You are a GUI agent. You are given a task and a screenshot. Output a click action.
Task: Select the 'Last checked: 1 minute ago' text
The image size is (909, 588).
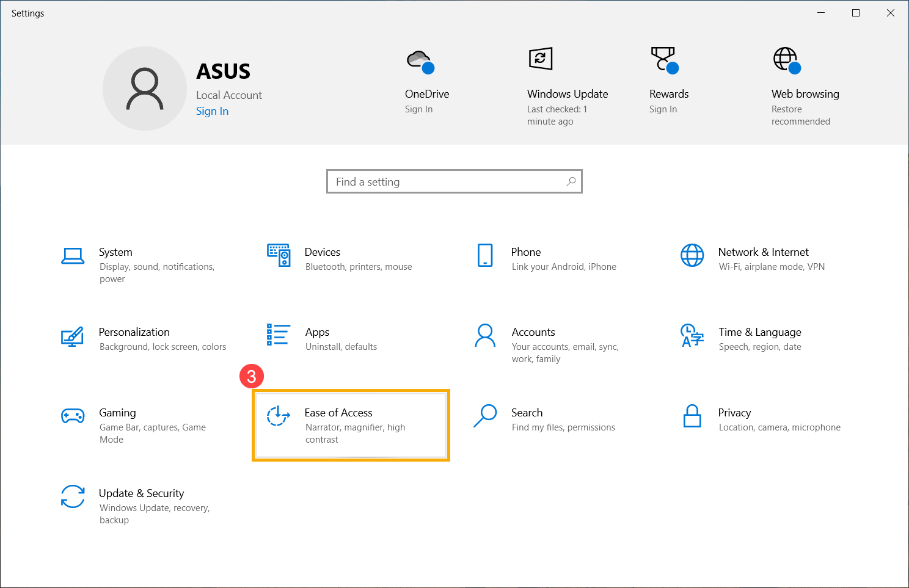pyautogui.click(x=557, y=115)
